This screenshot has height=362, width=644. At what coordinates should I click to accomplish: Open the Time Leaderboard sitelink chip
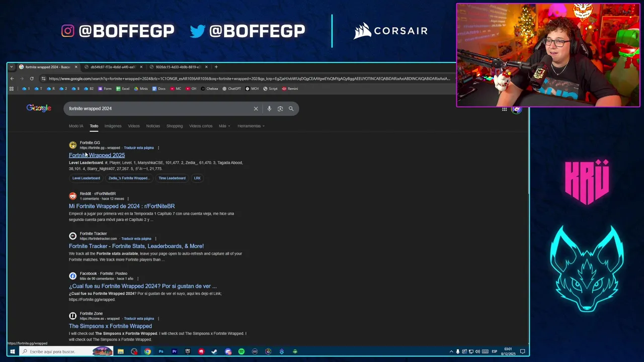(172, 178)
